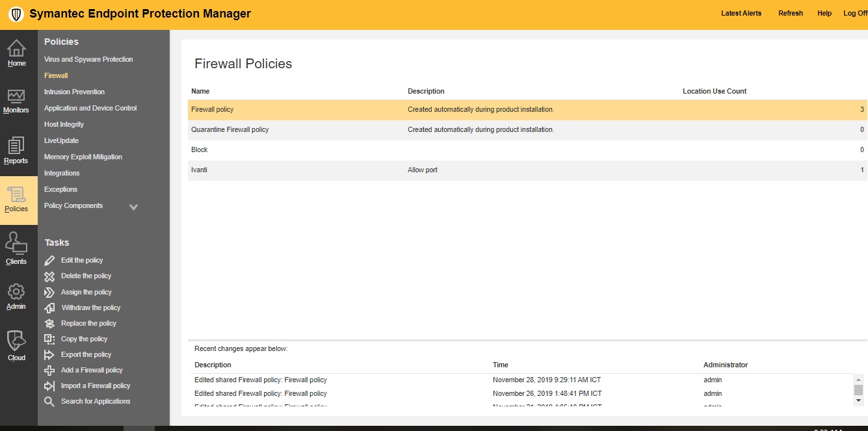Click the recent changes scrollbar down arrow
The height and width of the screenshot is (431, 868).
tap(858, 400)
